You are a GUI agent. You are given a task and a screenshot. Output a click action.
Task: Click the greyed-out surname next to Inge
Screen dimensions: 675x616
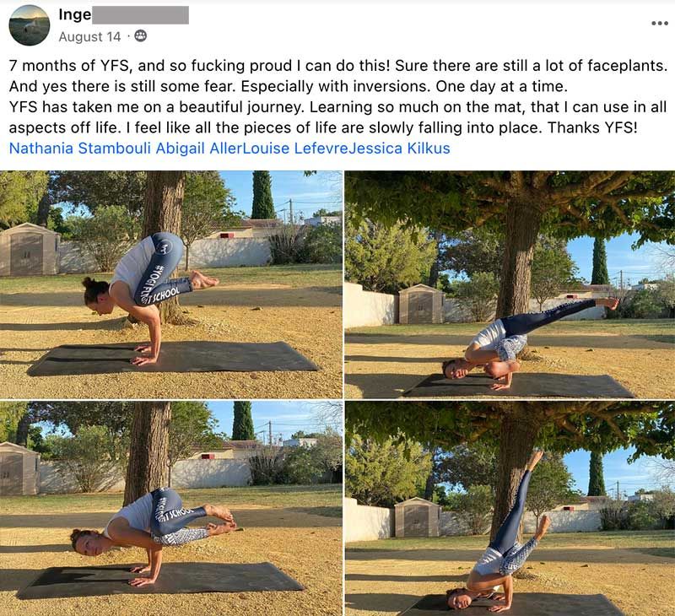(x=140, y=15)
